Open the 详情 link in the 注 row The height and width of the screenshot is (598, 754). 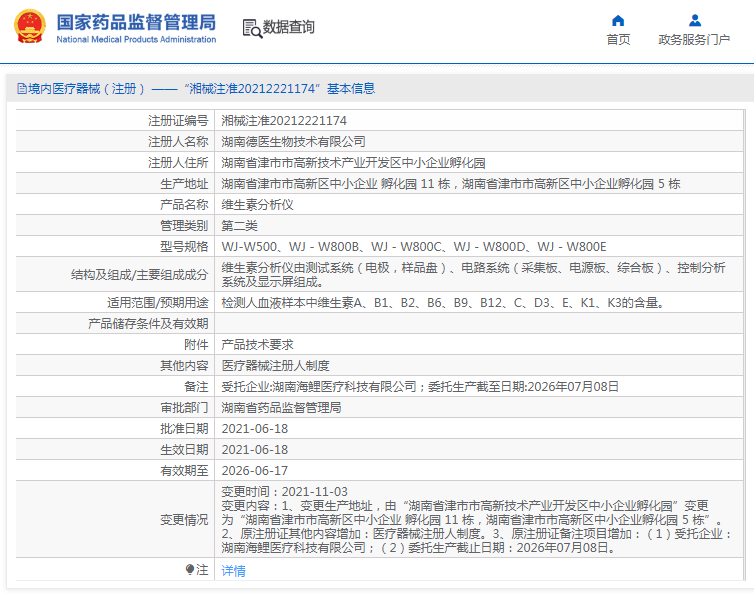point(233,571)
